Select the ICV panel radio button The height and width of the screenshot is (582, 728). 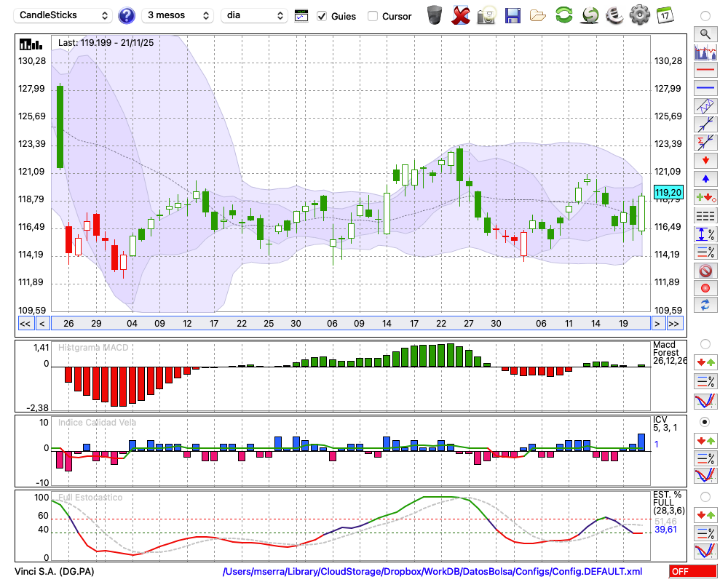point(705,422)
